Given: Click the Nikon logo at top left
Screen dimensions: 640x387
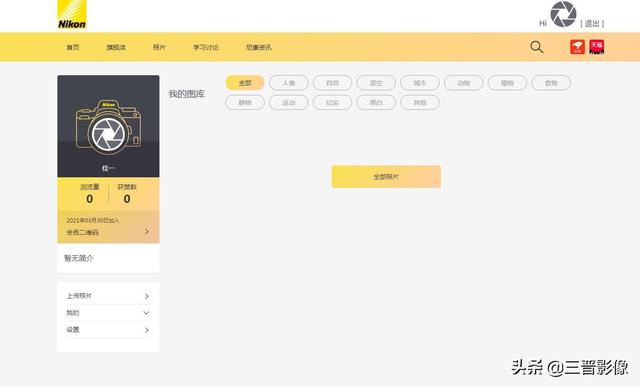Looking at the screenshot, I should click(x=72, y=15).
